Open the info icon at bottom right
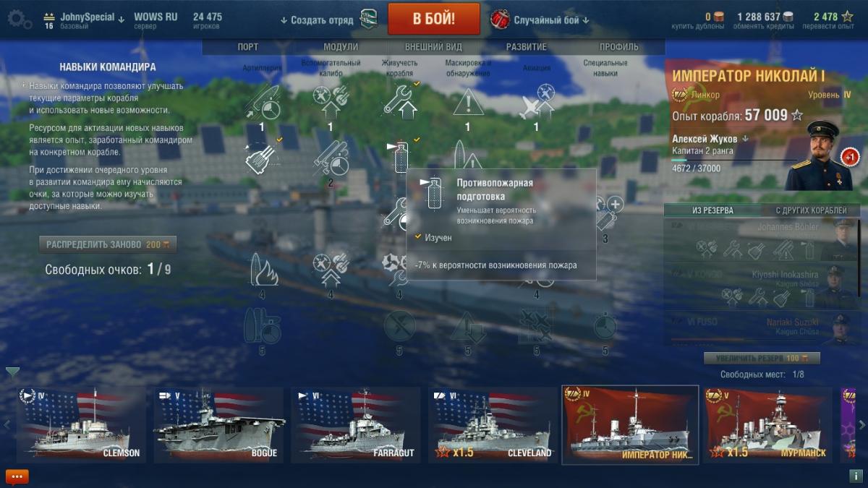The width and height of the screenshot is (868, 488). (854, 476)
